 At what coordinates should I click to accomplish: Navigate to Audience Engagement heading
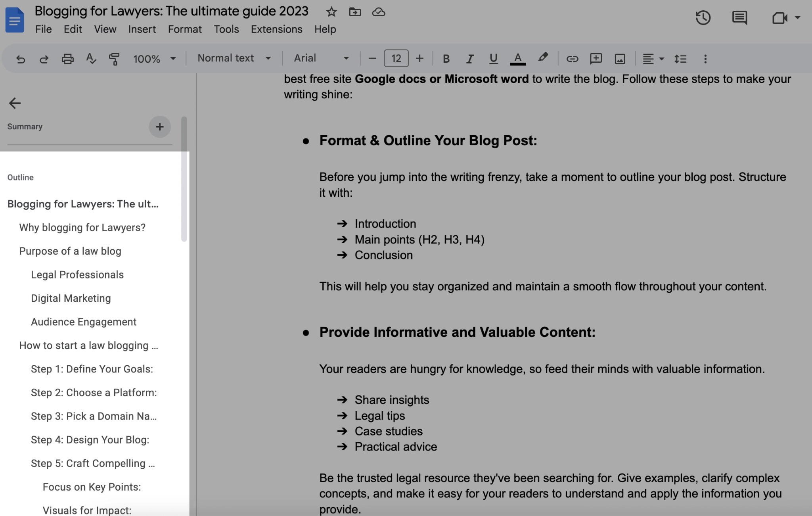[84, 322]
